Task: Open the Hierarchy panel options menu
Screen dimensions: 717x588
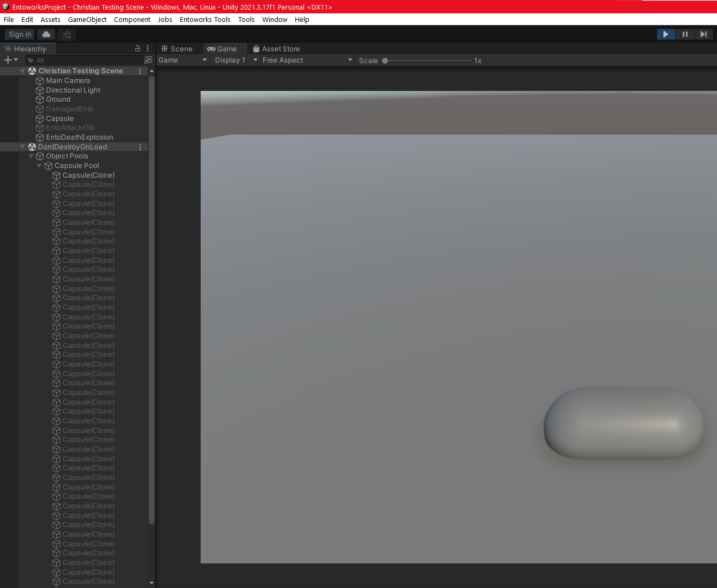Action: (x=148, y=48)
